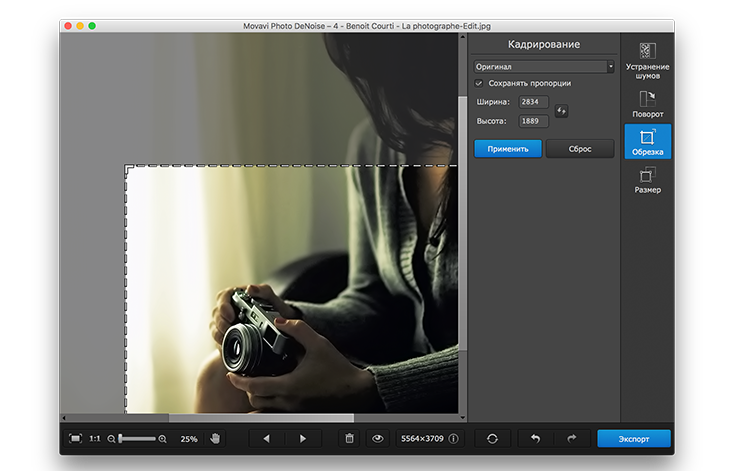Click the Сброс reset button
Image resolution: width=733 pixels, height=471 pixels.
580,149
